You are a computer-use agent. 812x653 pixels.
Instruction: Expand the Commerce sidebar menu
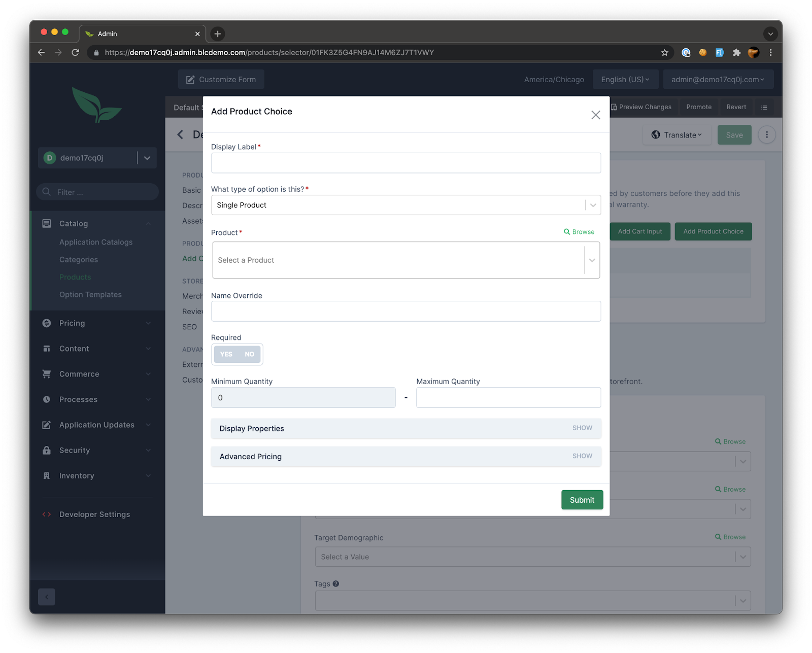[97, 374]
